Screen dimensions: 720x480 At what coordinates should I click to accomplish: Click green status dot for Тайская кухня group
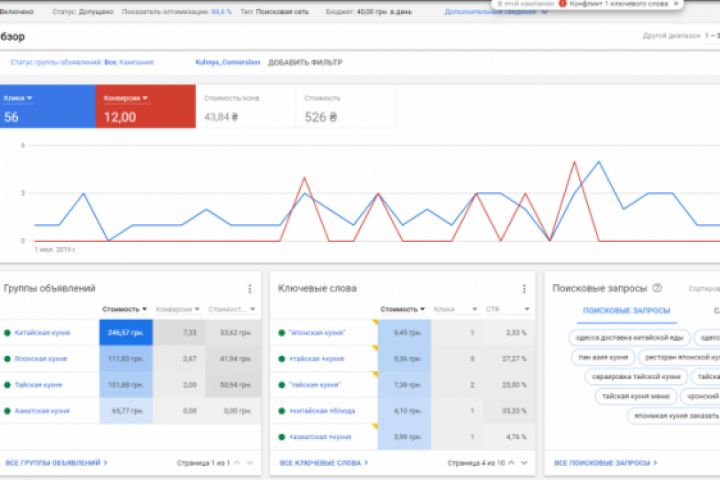click(7, 385)
